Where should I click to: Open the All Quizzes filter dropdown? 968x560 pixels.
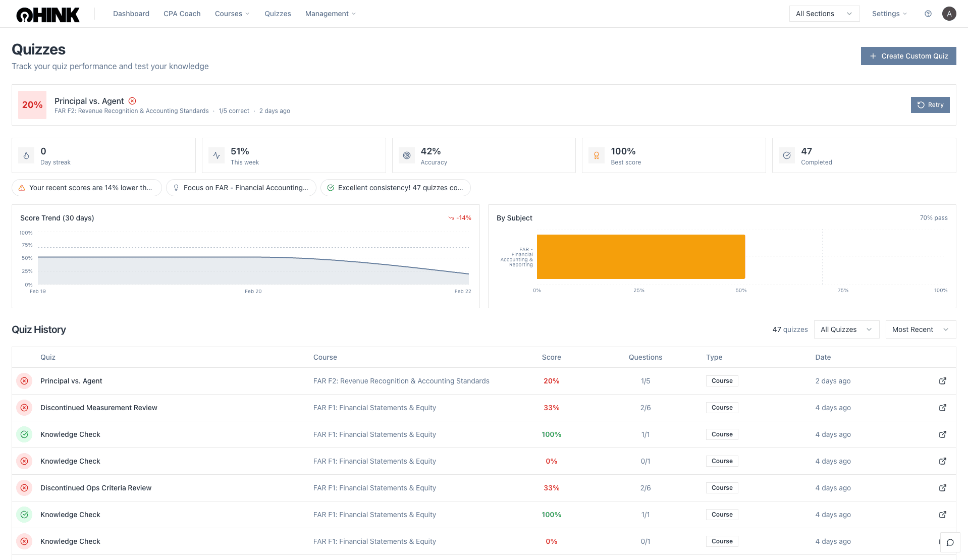846,329
